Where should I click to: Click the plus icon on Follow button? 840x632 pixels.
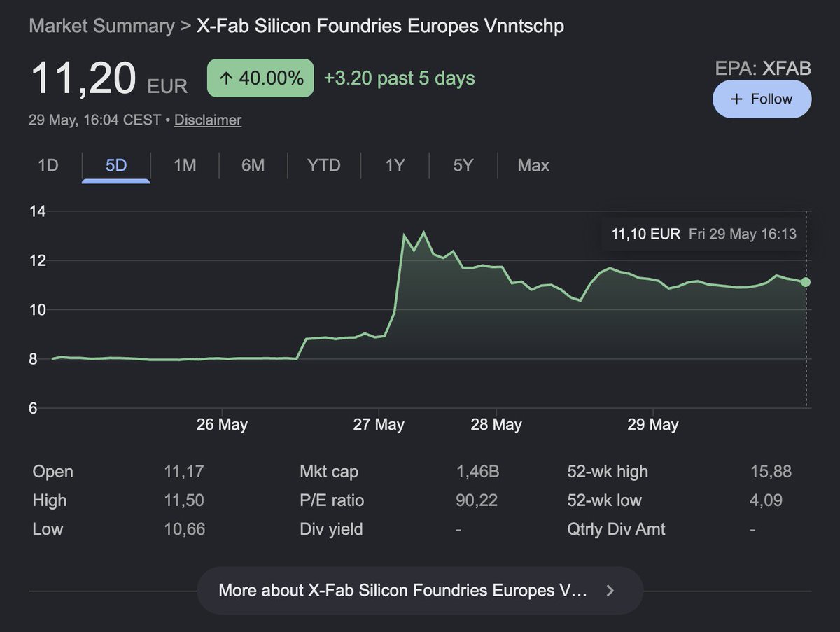(x=736, y=99)
